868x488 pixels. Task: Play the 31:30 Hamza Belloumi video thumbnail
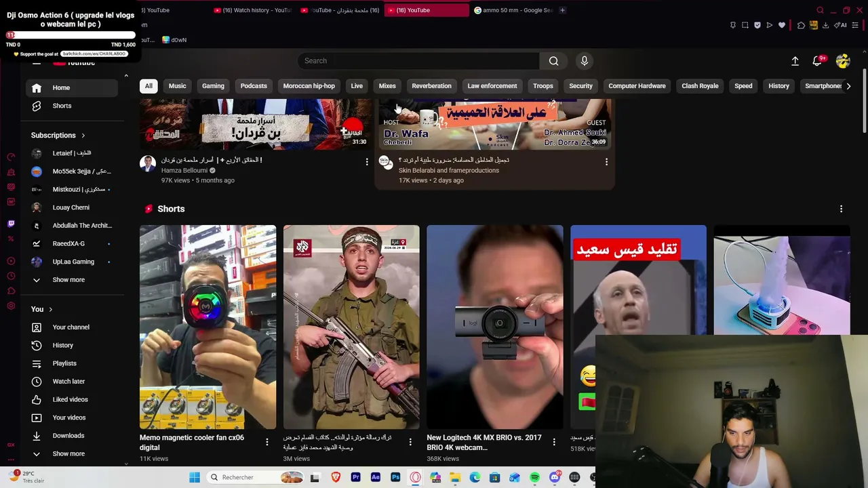point(256,124)
